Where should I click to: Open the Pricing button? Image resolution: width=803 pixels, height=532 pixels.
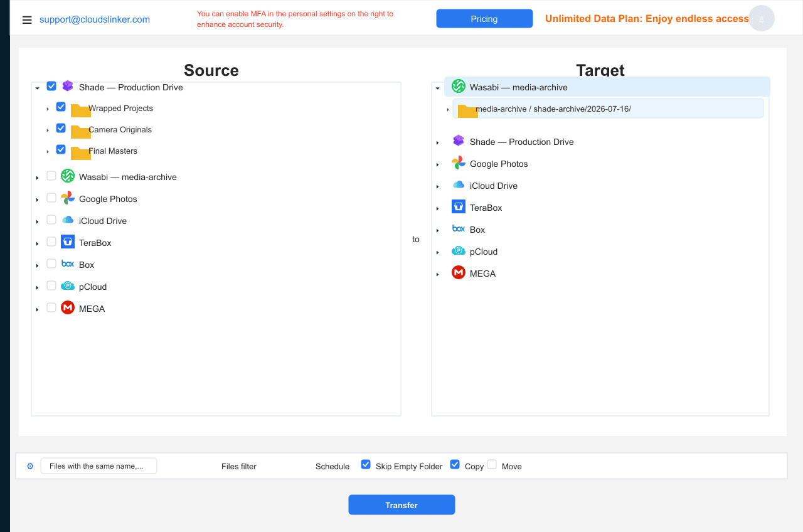(x=484, y=19)
